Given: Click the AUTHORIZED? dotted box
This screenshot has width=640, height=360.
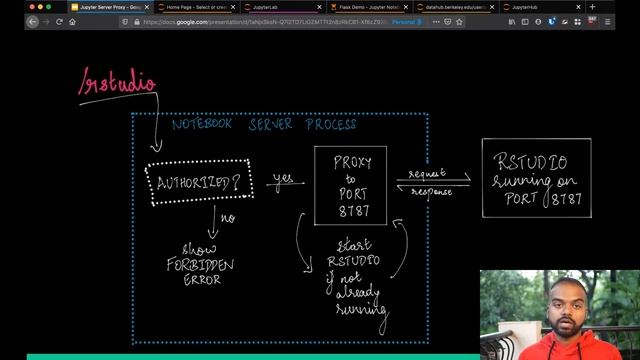Looking at the screenshot, I should coord(199,182).
